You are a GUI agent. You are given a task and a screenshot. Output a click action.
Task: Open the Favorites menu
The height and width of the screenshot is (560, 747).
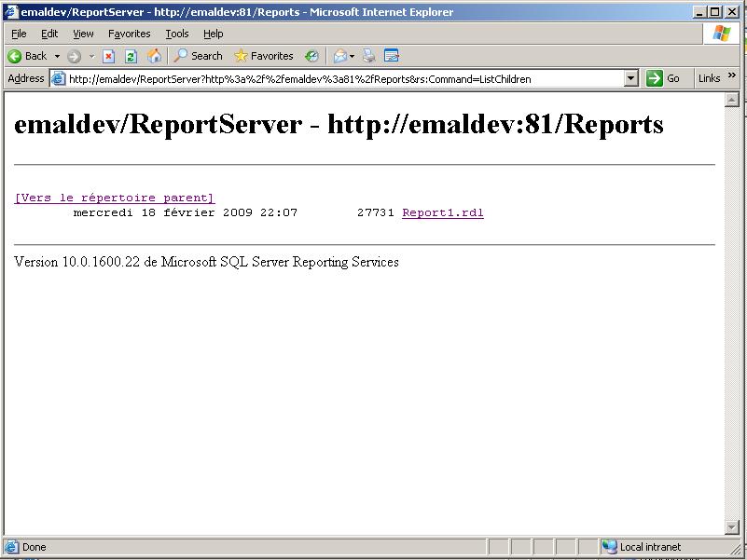coord(129,34)
